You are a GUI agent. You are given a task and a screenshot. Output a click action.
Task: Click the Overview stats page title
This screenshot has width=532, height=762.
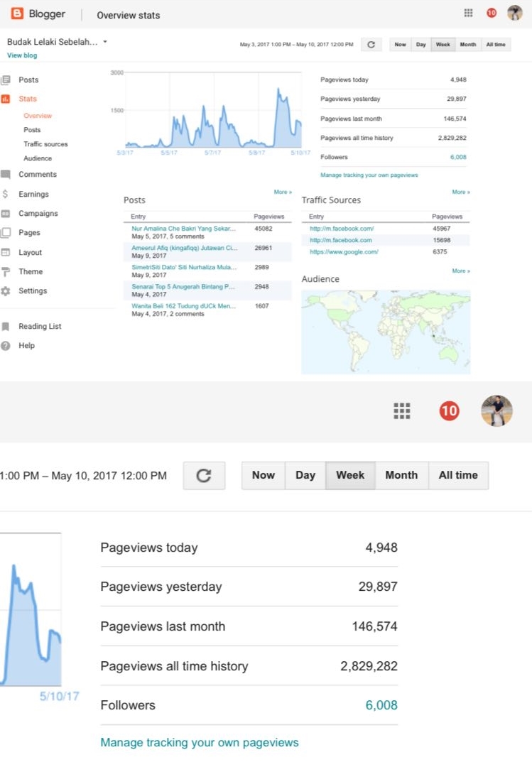point(129,15)
